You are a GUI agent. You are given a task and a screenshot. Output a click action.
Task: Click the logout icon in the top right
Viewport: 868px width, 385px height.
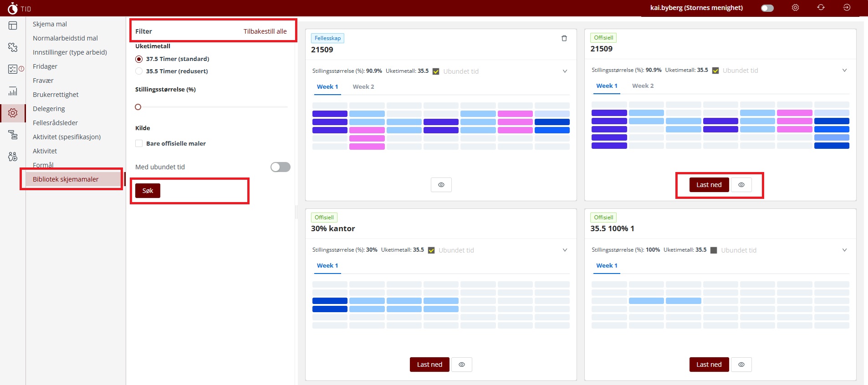(847, 8)
